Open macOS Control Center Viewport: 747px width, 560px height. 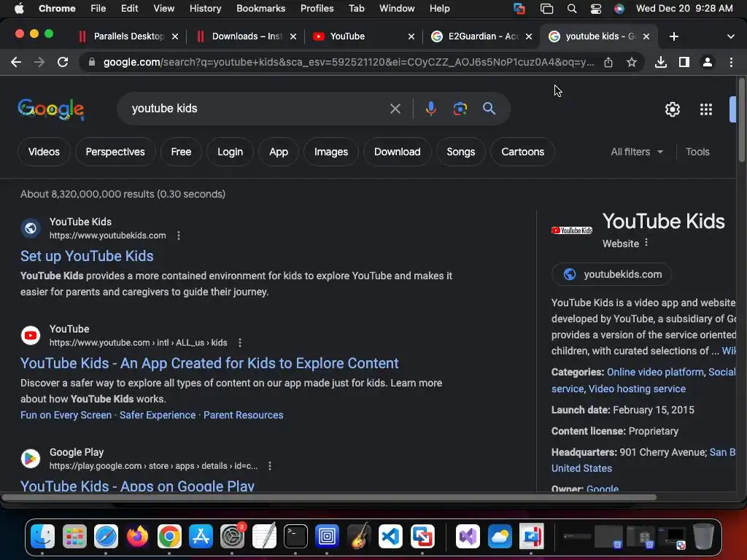click(595, 9)
